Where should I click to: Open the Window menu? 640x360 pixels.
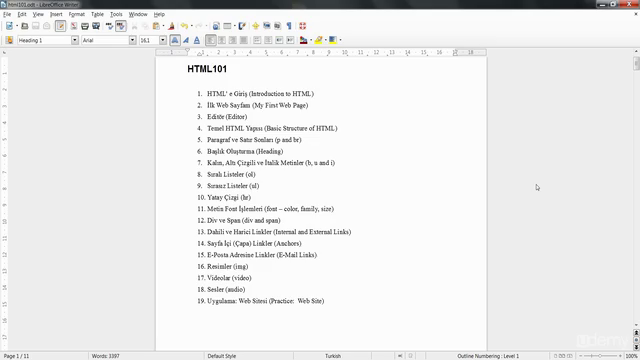pos(138,14)
